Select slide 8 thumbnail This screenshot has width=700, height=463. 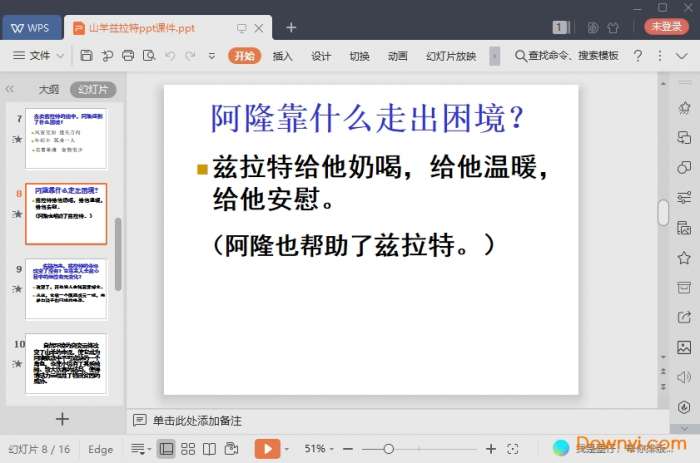pyautogui.click(x=66, y=213)
